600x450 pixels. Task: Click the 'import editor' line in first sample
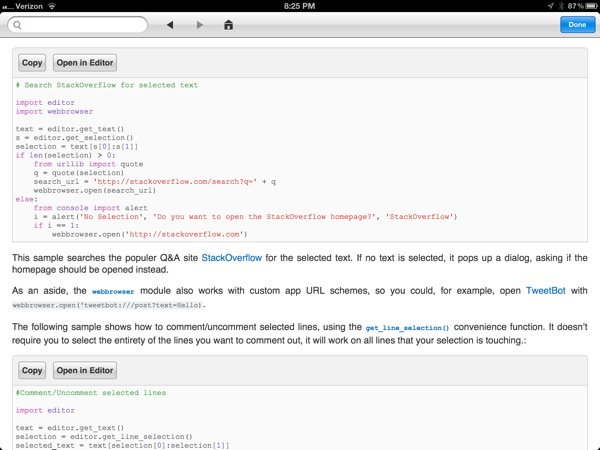45,103
